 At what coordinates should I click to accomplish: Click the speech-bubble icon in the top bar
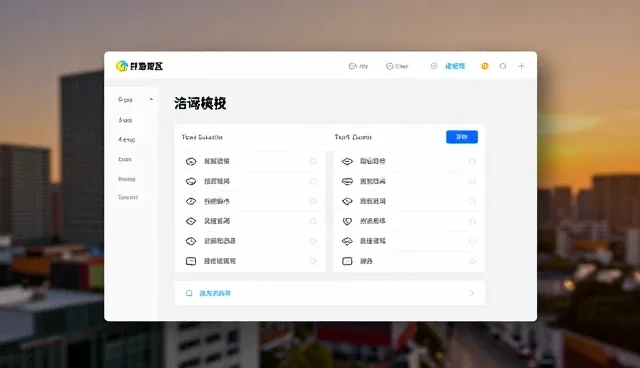pyautogui.click(x=352, y=66)
